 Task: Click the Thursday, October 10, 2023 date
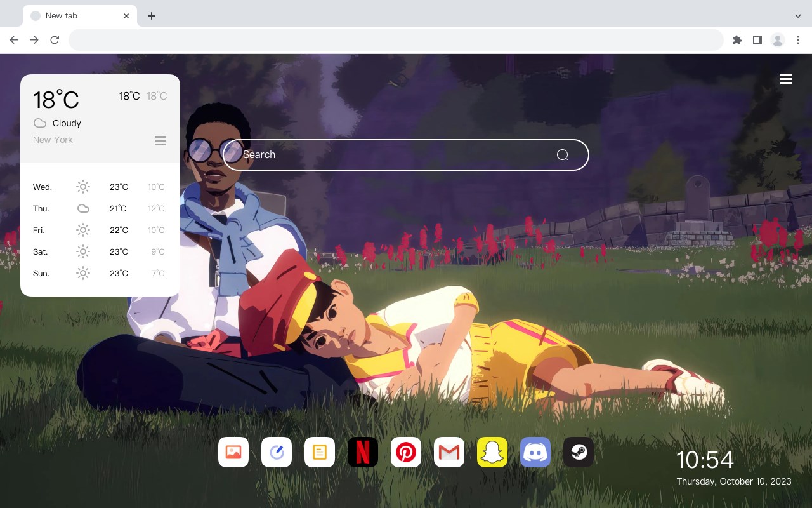click(734, 481)
